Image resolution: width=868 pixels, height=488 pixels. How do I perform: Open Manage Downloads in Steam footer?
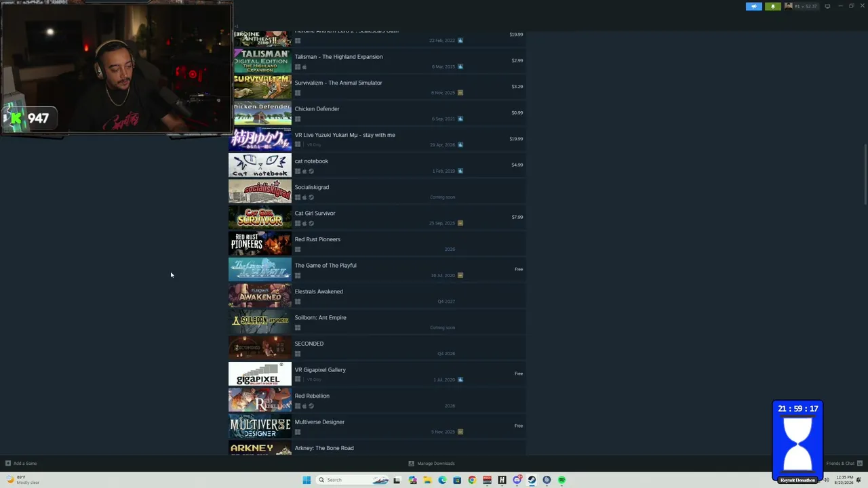[x=431, y=464]
